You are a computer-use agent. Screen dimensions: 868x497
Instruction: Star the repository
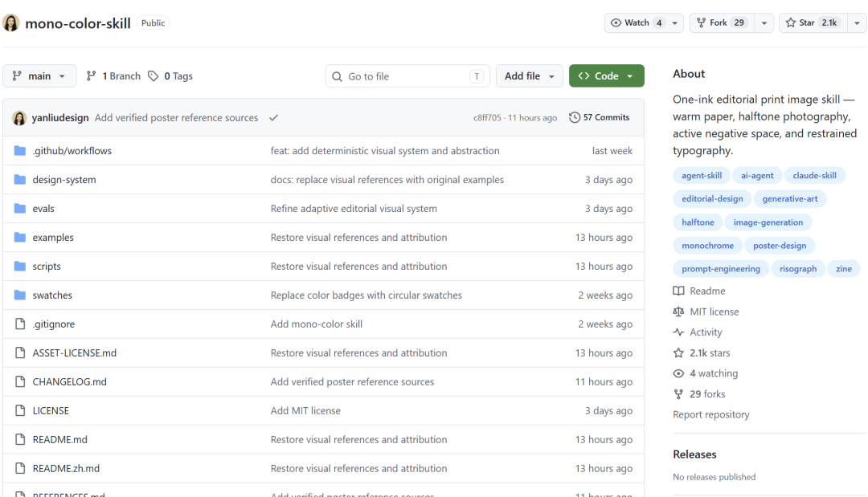813,23
